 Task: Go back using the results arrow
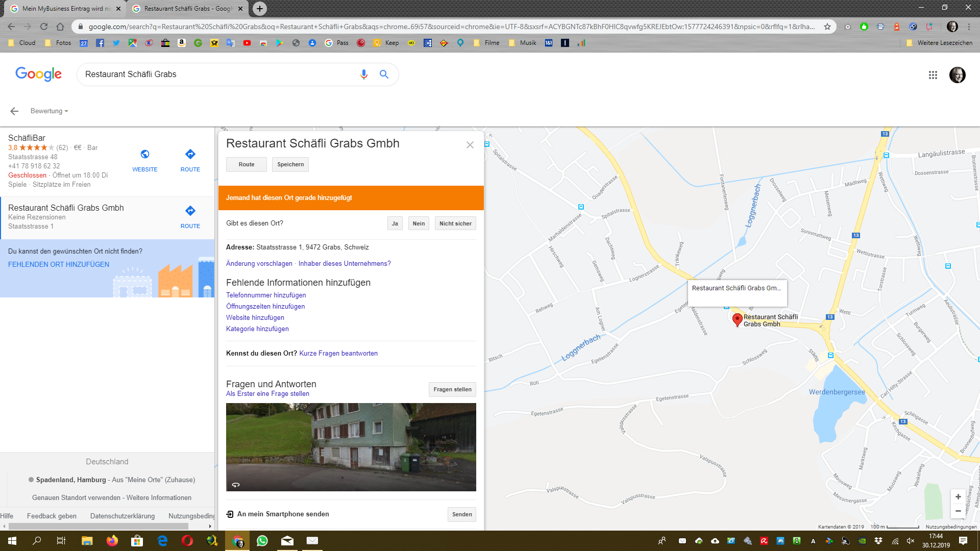[14, 111]
